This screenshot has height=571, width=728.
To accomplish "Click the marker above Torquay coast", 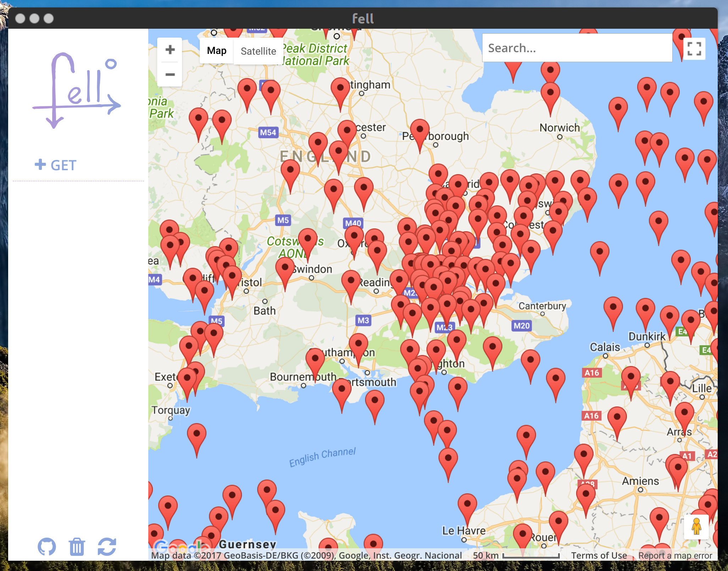I will pyautogui.click(x=187, y=379).
